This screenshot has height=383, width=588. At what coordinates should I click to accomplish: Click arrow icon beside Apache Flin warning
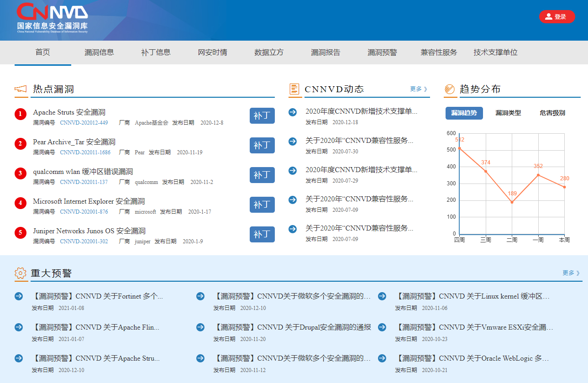pos(19,327)
